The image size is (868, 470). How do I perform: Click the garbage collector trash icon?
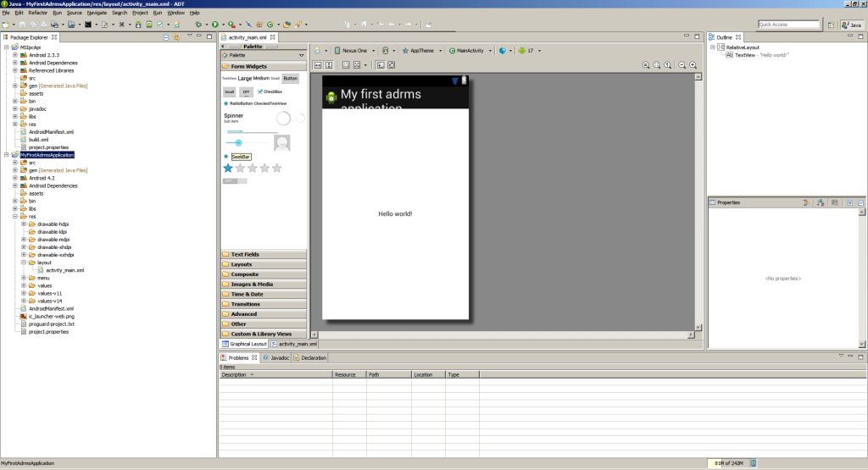click(754, 463)
